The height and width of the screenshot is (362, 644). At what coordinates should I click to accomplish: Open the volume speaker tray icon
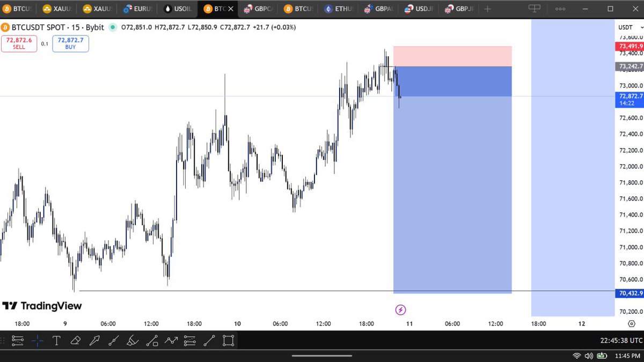[x=589, y=356]
